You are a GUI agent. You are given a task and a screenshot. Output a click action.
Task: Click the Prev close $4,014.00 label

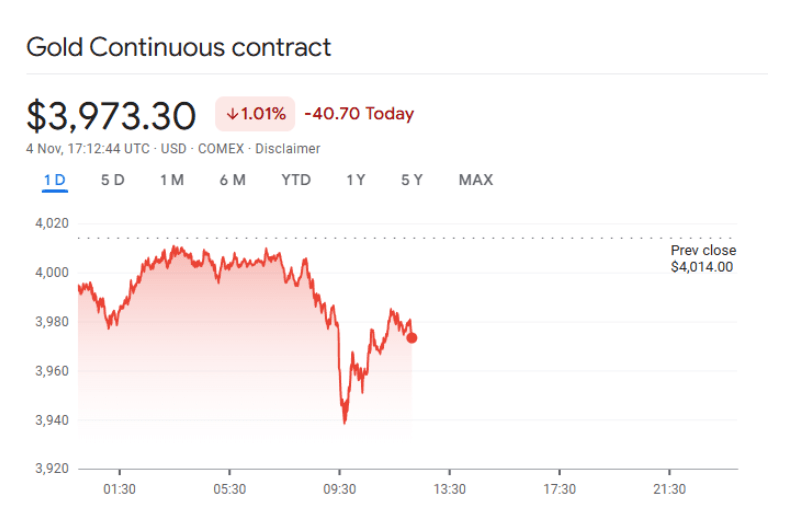[703, 259]
